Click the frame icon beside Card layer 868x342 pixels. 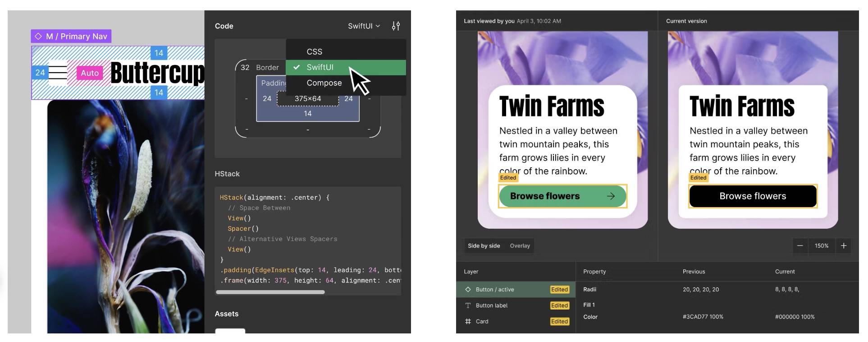[x=468, y=321]
